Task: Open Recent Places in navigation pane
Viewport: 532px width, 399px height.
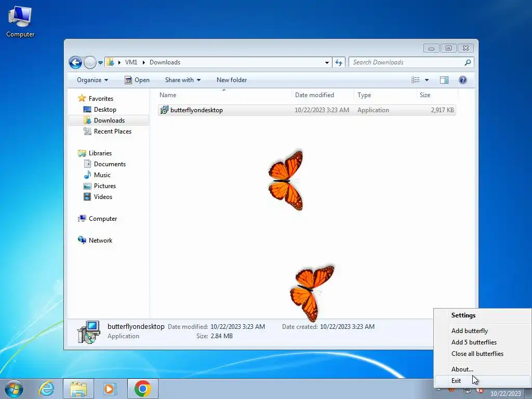Action: 113,131
